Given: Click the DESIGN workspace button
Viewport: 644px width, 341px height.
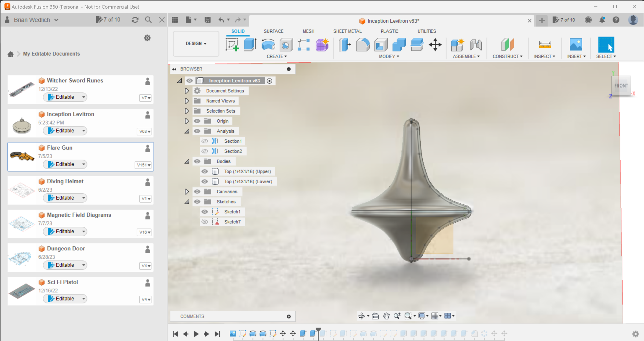Looking at the screenshot, I should pos(196,44).
